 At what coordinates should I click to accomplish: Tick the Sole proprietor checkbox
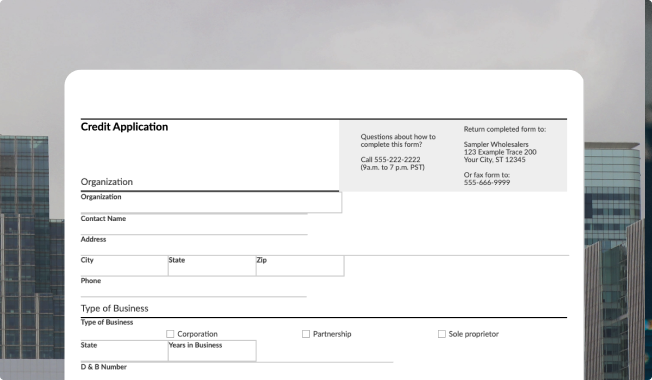(x=442, y=334)
